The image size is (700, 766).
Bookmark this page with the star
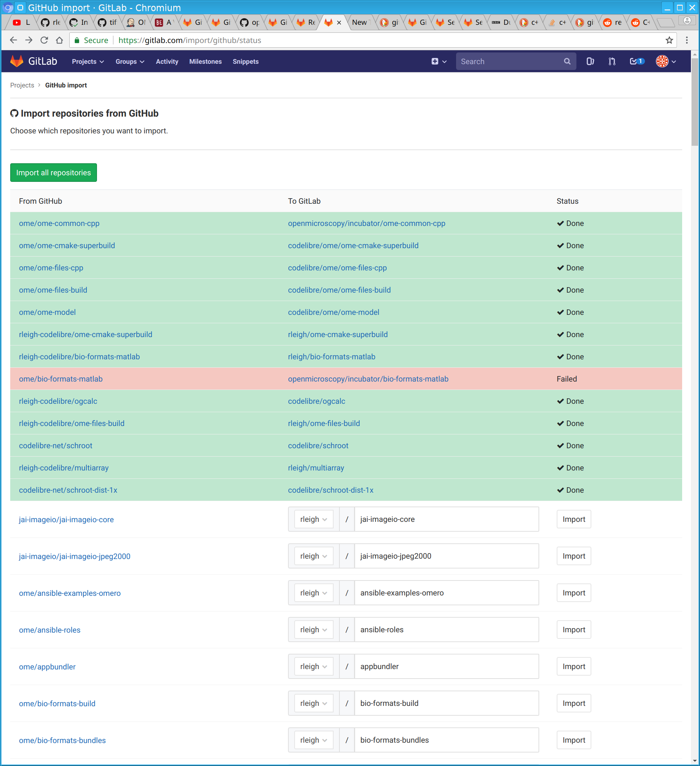coord(669,40)
